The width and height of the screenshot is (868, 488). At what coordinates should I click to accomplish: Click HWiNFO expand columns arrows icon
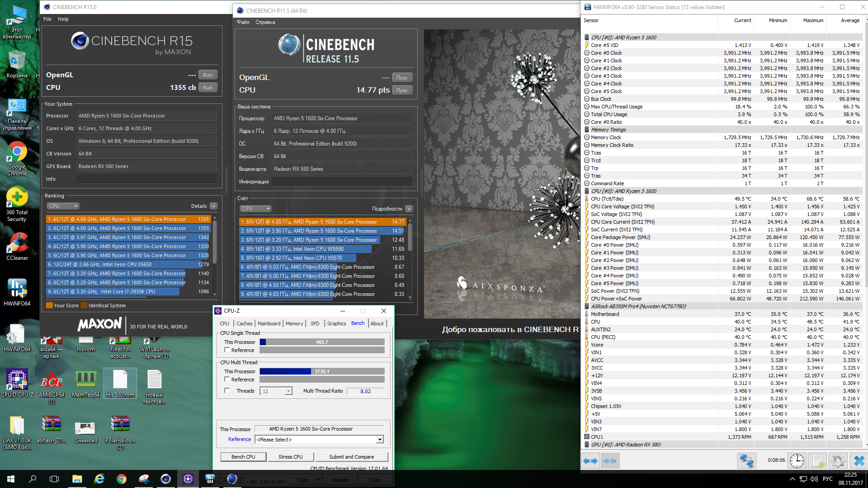590,461
